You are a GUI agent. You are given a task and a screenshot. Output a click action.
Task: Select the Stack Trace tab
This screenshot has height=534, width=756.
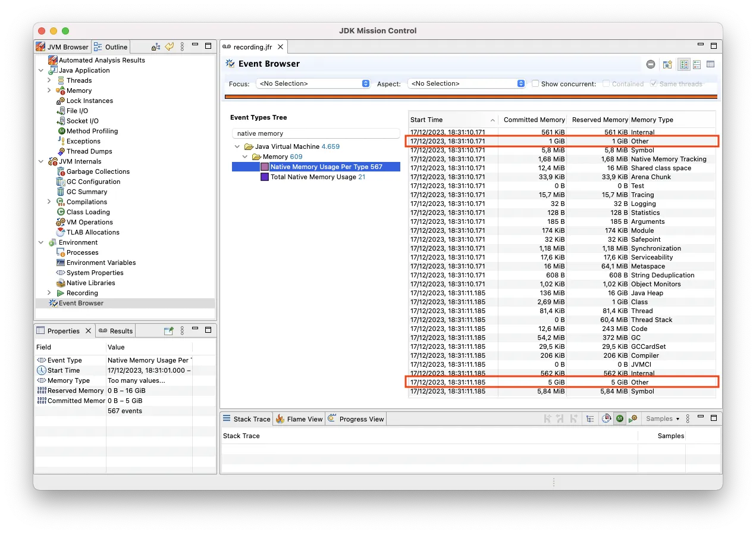point(246,419)
